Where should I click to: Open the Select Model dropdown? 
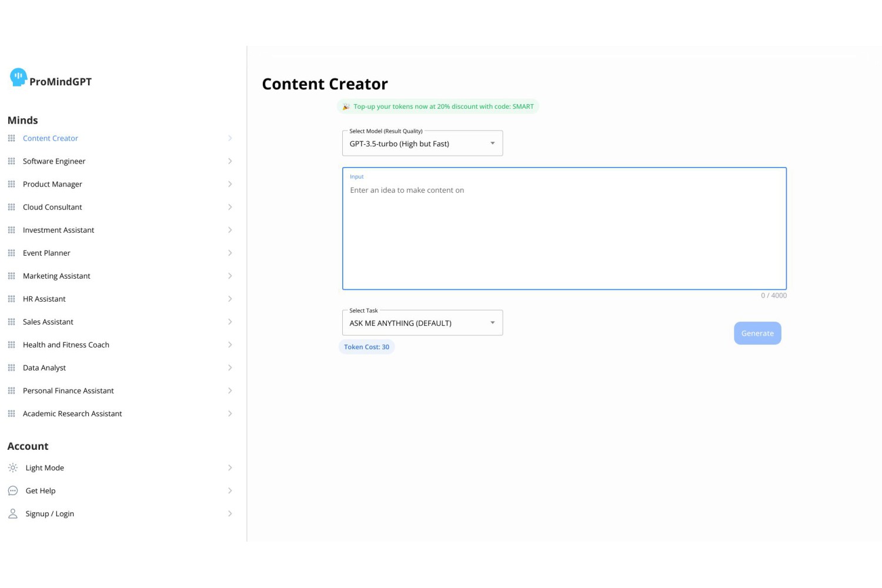point(422,143)
